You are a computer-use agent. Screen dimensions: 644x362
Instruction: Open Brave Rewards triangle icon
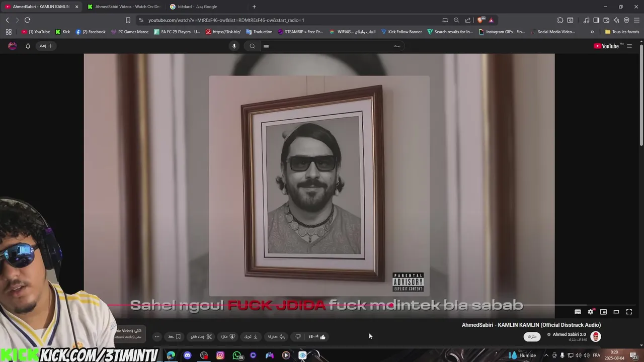491,20
